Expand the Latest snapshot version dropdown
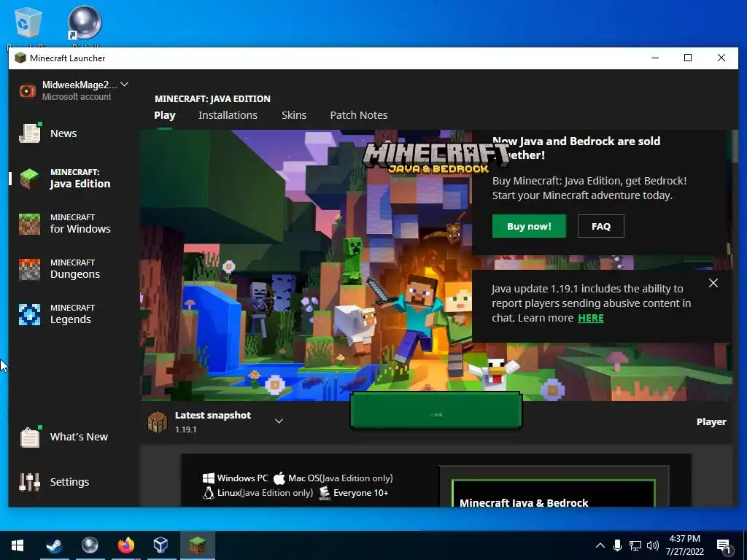 279,421
